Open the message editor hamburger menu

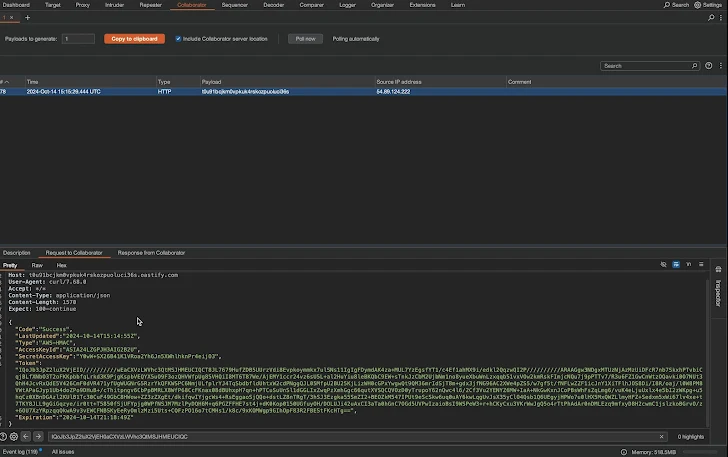[x=701, y=264]
